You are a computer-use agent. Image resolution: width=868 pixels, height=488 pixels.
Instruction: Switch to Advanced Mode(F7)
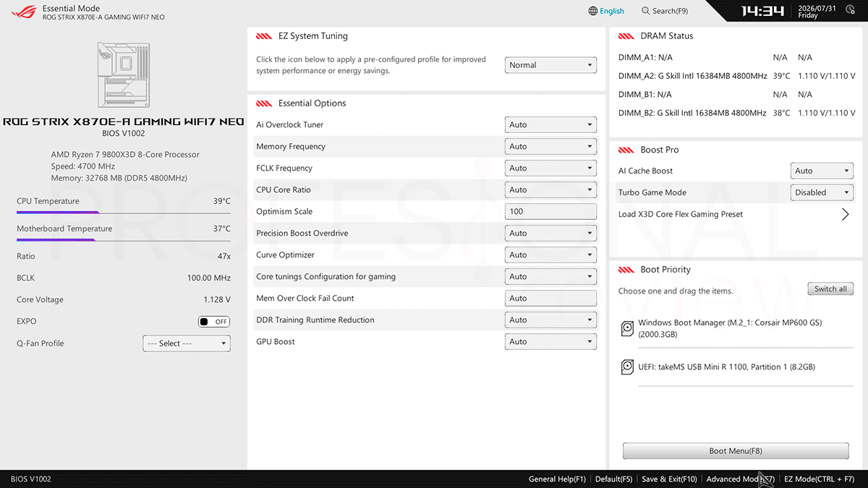coord(740,479)
